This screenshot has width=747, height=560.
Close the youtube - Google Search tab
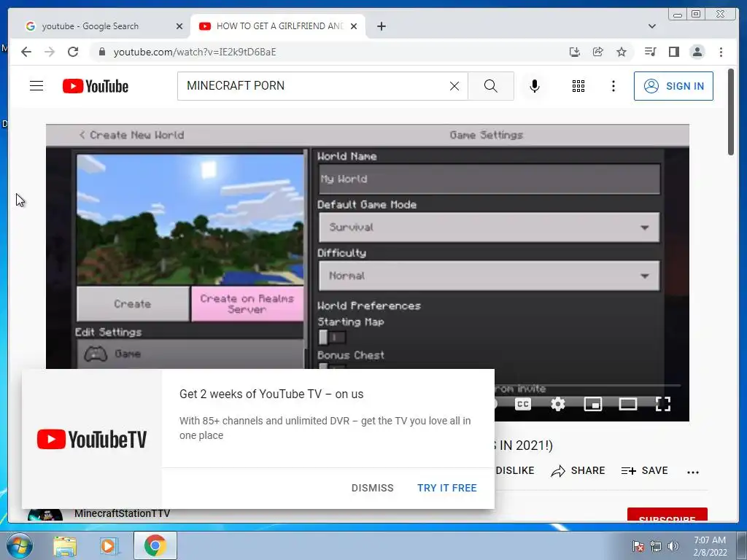179,26
